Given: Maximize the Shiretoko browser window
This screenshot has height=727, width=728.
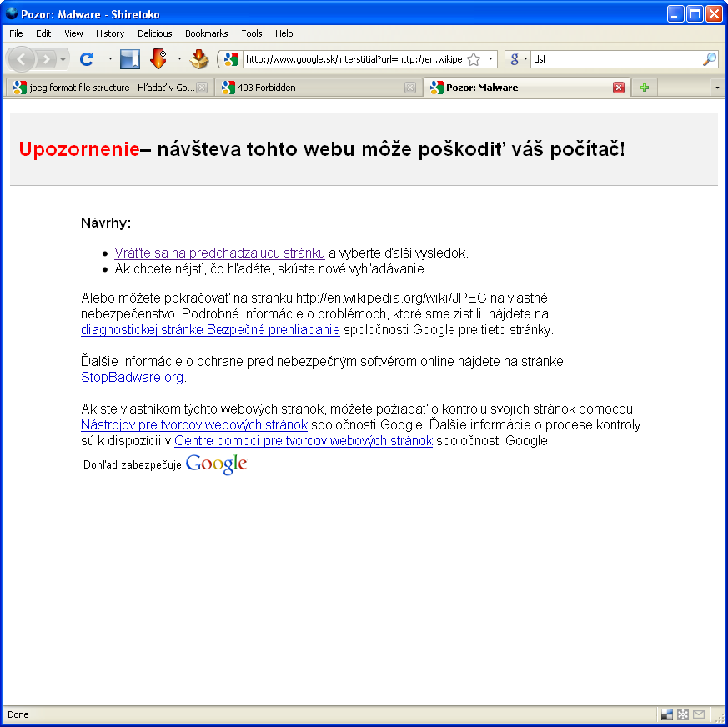Looking at the screenshot, I should 695,13.
